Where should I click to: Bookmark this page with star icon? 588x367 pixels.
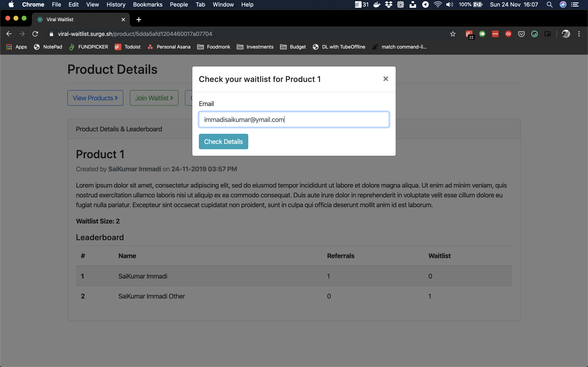pyautogui.click(x=452, y=34)
